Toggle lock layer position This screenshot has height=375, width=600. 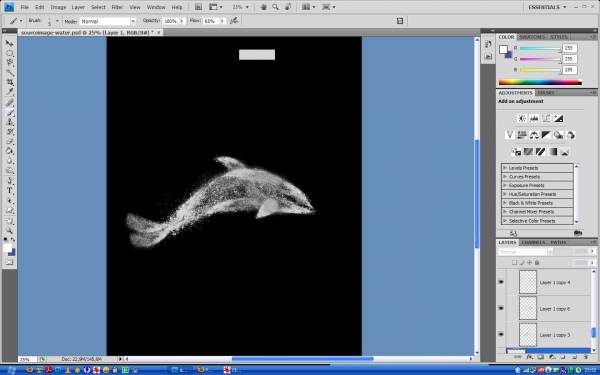point(530,262)
